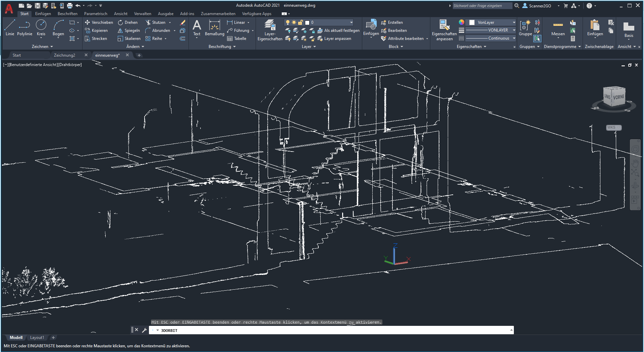This screenshot has width=644, height=352.
Task: Click the viewport controls [-] label
Action: (6, 65)
